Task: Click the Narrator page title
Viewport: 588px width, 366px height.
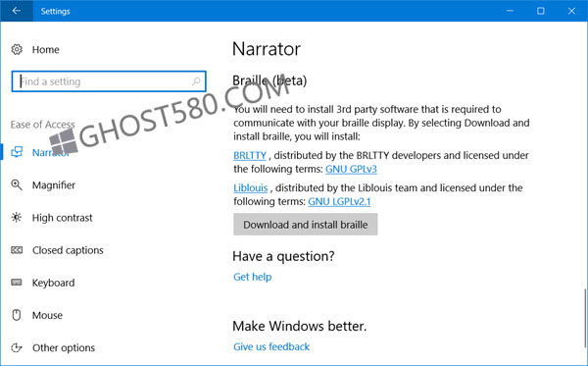Action: click(267, 49)
